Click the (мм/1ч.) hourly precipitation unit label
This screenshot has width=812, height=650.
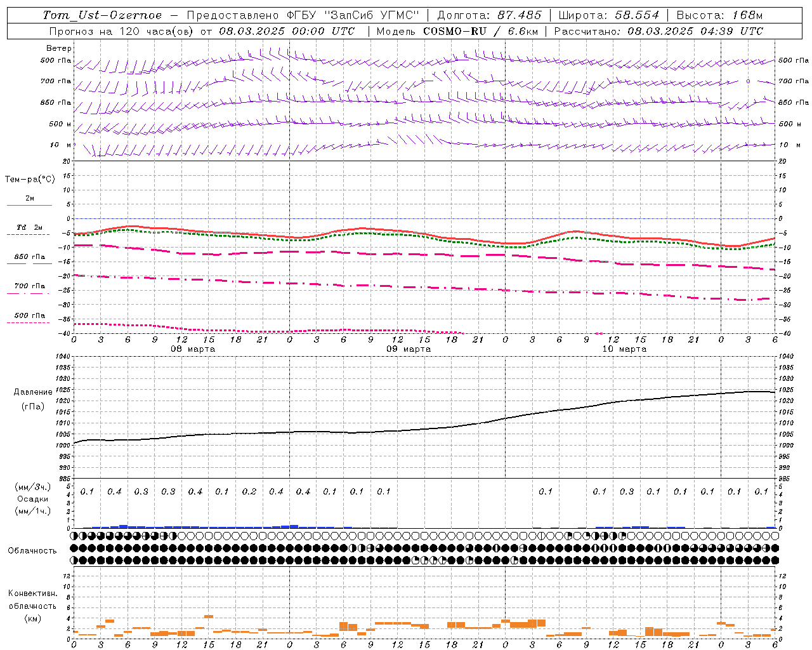tap(32, 511)
